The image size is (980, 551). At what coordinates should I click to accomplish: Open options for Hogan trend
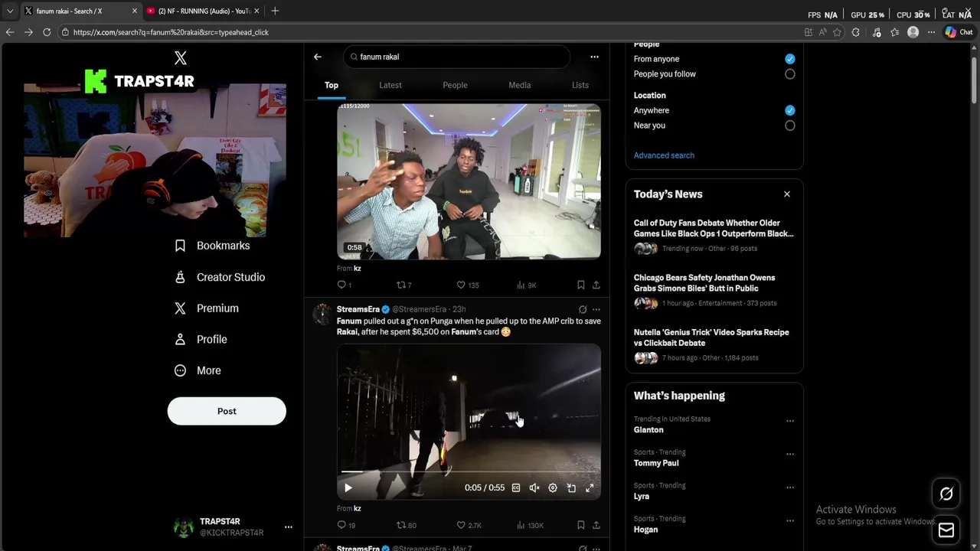point(789,520)
